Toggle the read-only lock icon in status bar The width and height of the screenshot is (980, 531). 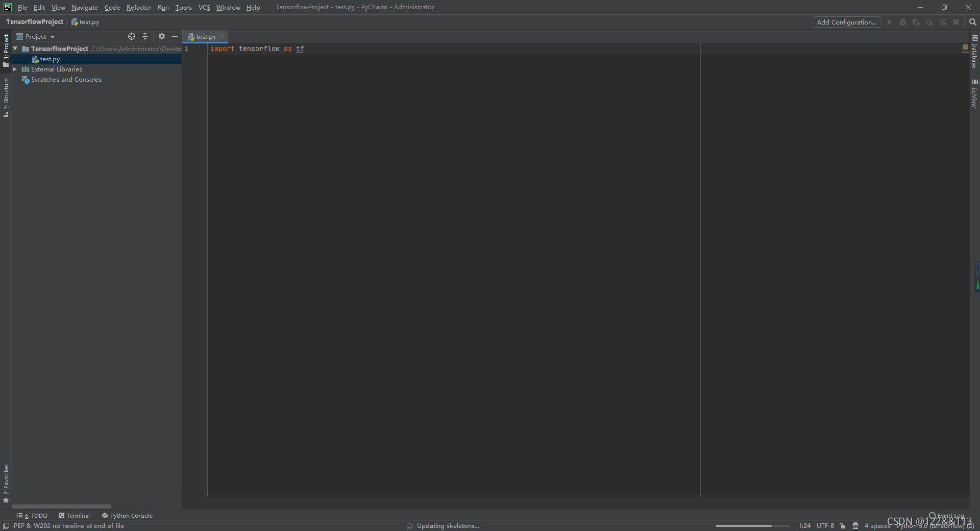[843, 525]
